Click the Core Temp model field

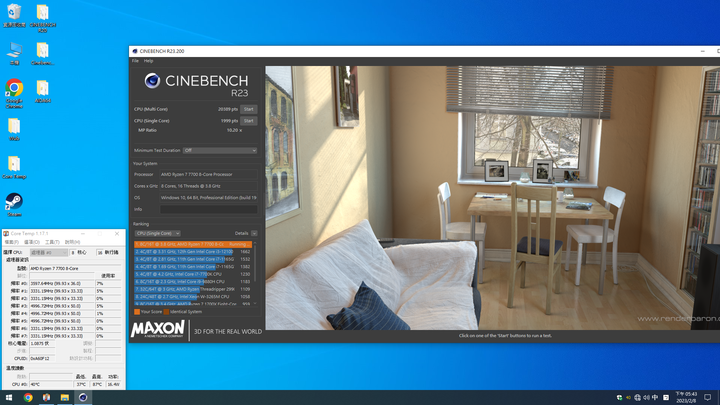pyautogui.click(x=75, y=268)
